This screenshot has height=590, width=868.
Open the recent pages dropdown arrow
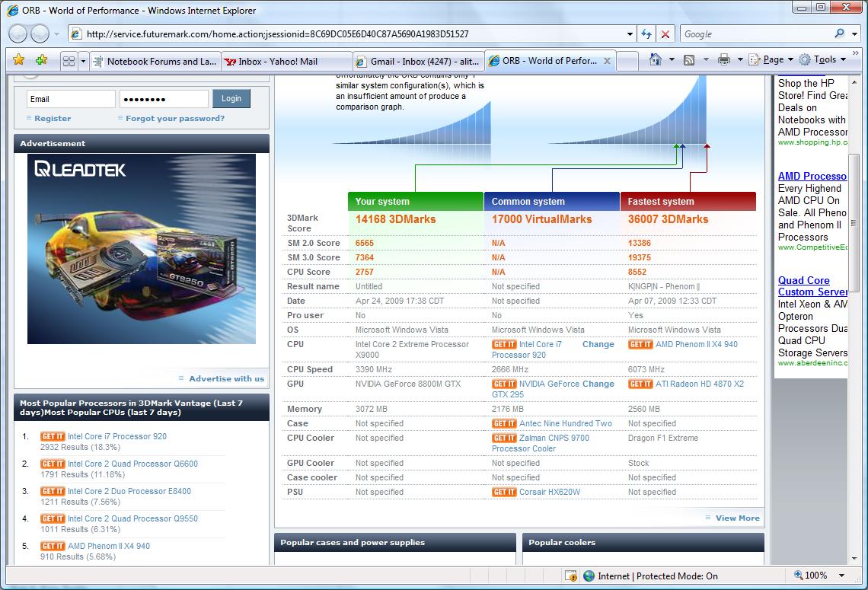pyautogui.click(x=56, y=34)
